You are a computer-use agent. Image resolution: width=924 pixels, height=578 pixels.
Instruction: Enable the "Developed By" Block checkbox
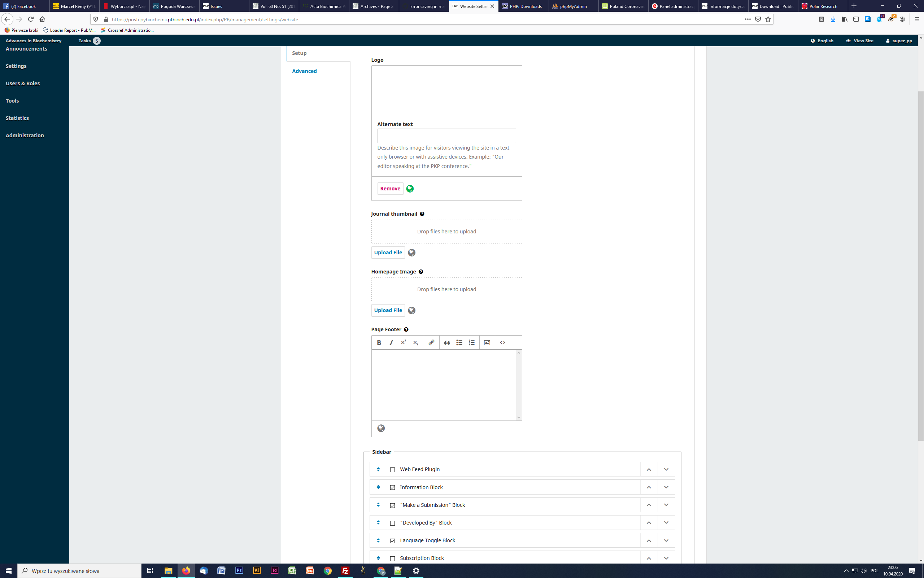392,523
